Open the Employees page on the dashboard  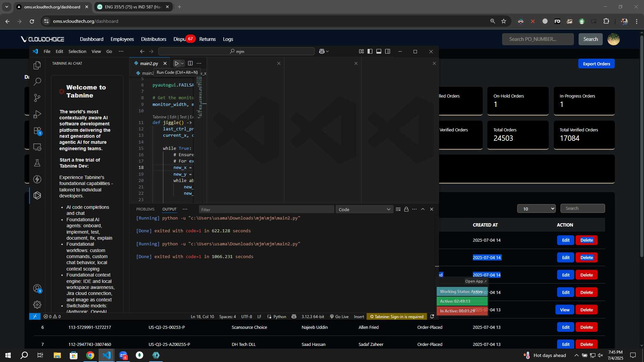(122, 39)
